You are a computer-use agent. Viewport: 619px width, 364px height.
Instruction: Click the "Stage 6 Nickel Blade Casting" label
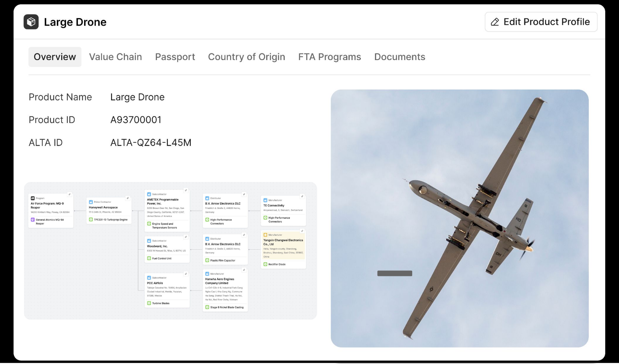(227, 307)
